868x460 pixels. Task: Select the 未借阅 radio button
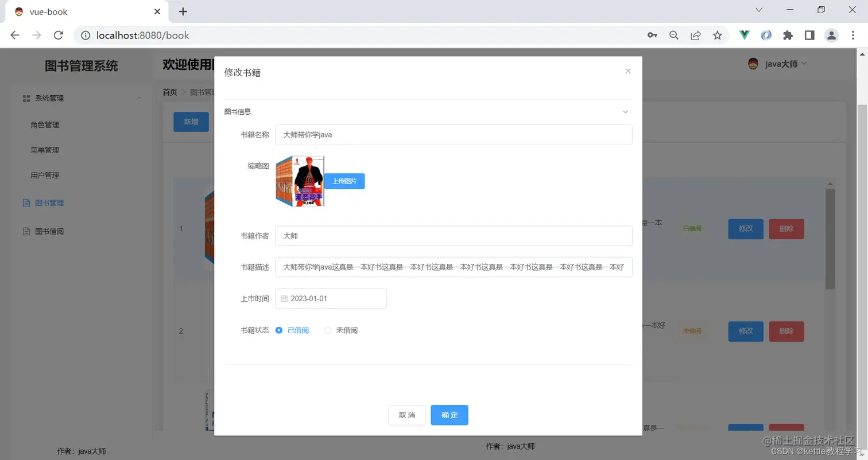click(x=327, y=330)
